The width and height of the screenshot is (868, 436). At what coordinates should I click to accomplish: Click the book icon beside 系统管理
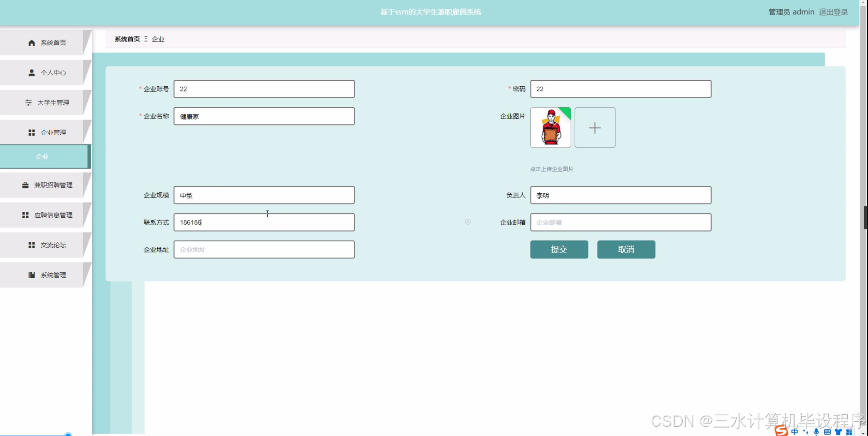[x=31, y=275]
